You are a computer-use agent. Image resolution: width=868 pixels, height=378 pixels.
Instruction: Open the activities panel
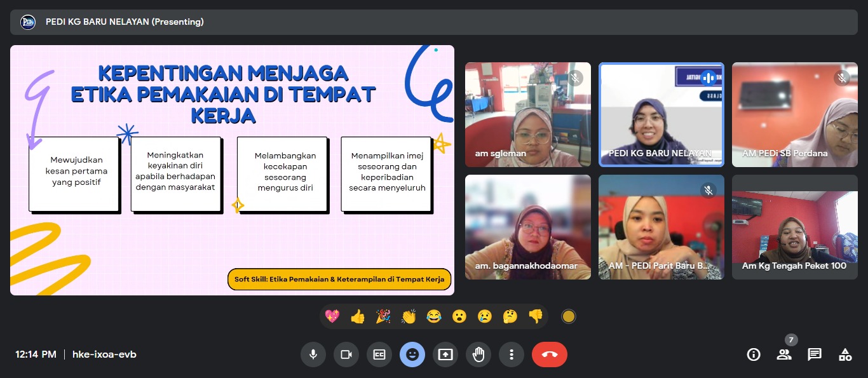(x=845, y=354)
